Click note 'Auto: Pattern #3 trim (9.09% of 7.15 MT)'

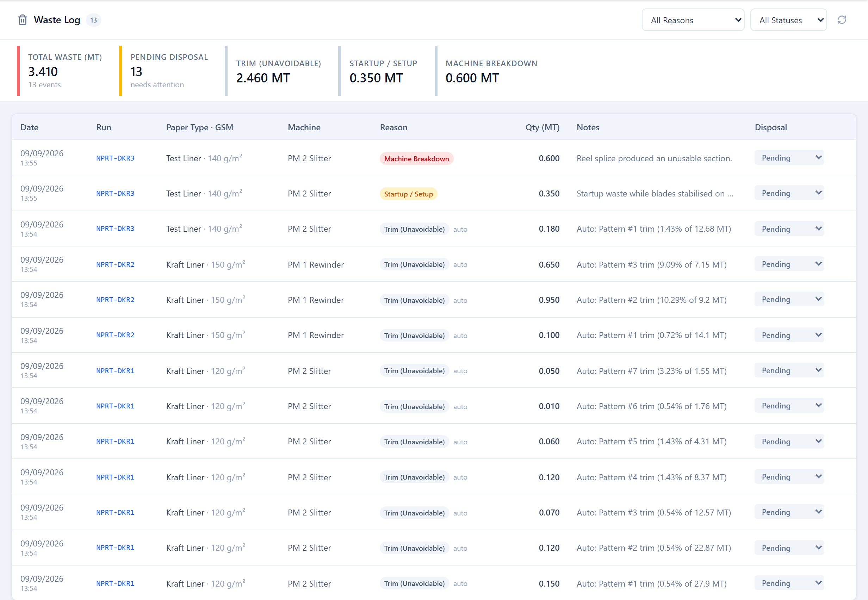pyautogui.click(x=651, y=265)
